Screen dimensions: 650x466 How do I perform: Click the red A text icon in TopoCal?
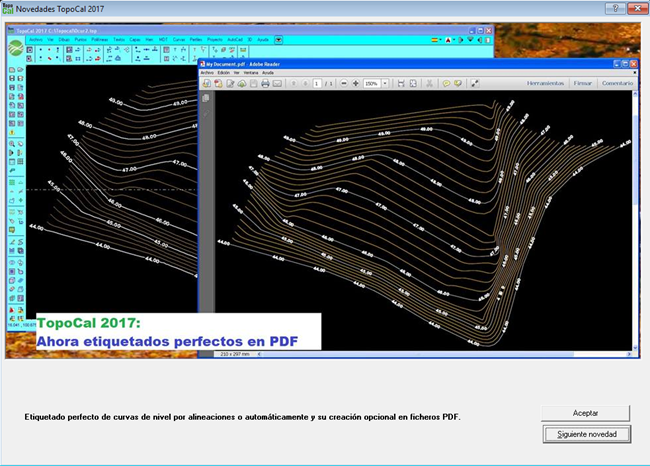(448, 40)
